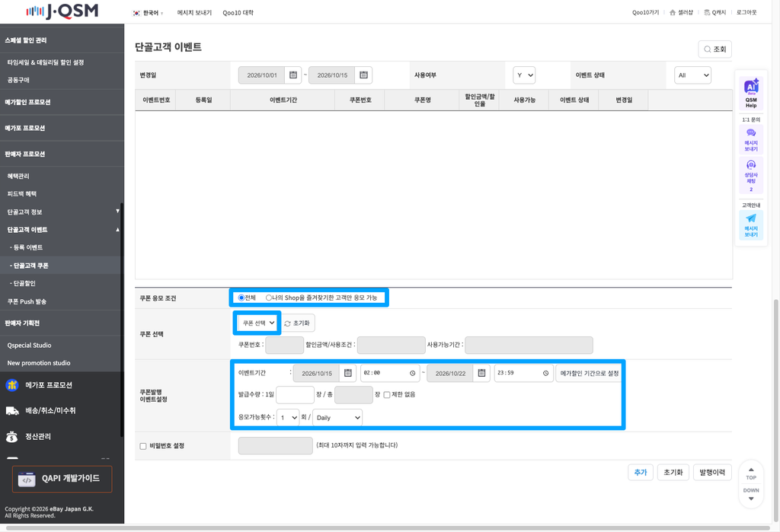Click the Korean flag language icon

(x=136, y=13)
